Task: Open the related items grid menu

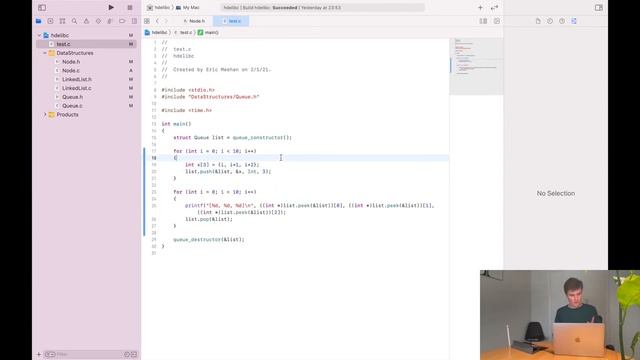Action: [x=147, y=21]
